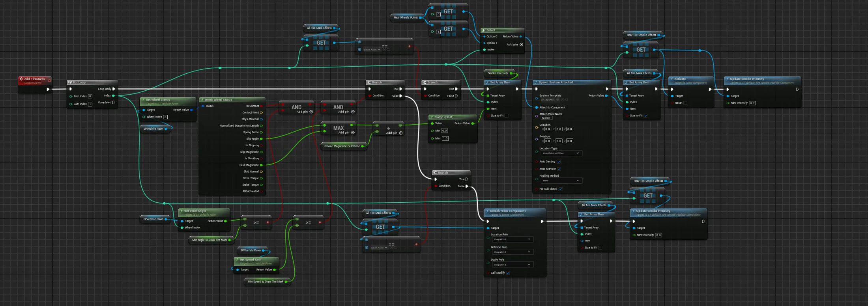
Task: Click the Status input pin on Break Wheel Status
Action: [203, 106]
